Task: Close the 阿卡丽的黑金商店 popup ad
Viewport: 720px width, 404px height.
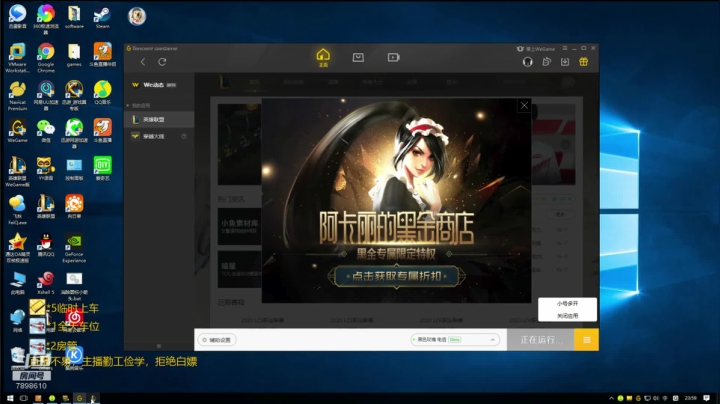Action: (x=524, y=106)
